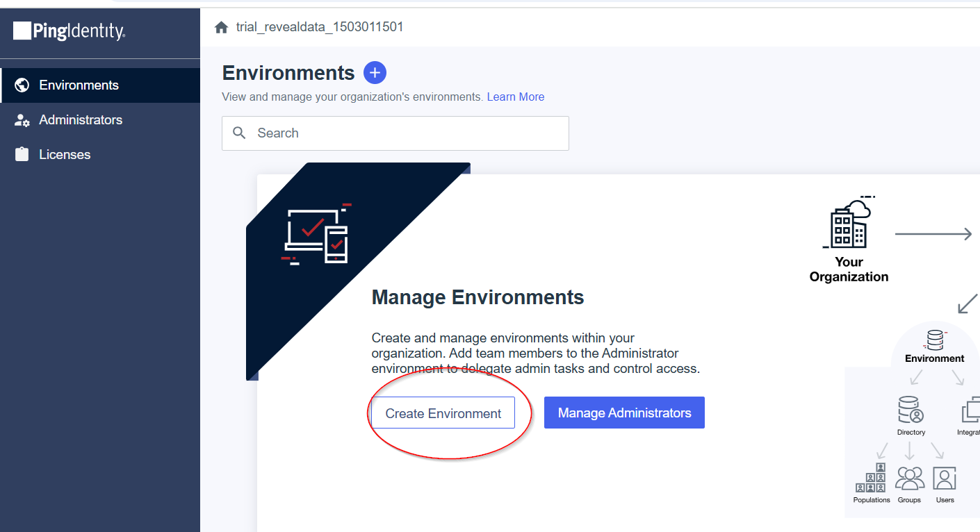Click the PingIdentity logo

(x=69, y=31)
